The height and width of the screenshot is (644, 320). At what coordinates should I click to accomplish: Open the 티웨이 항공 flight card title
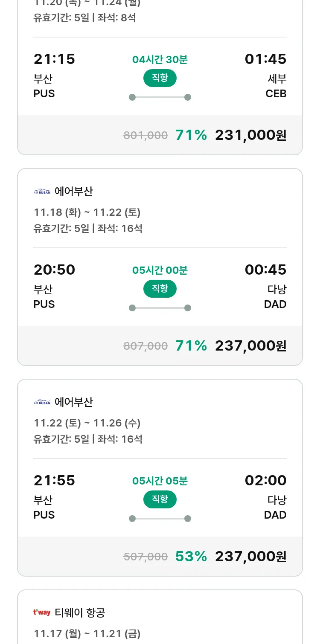click(80, 613)
